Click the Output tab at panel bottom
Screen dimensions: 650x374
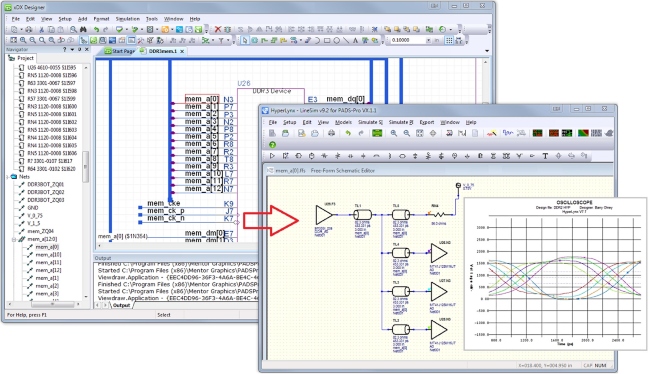(x=121, y=306)
